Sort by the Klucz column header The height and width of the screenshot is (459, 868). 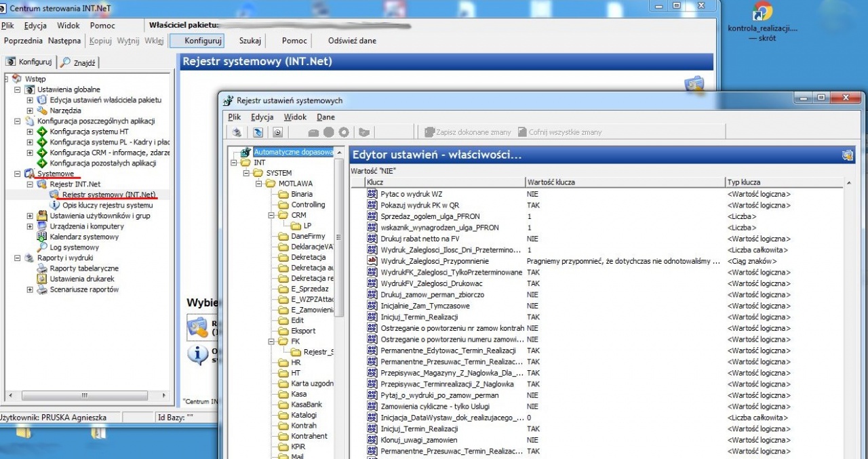coord(444,182)
